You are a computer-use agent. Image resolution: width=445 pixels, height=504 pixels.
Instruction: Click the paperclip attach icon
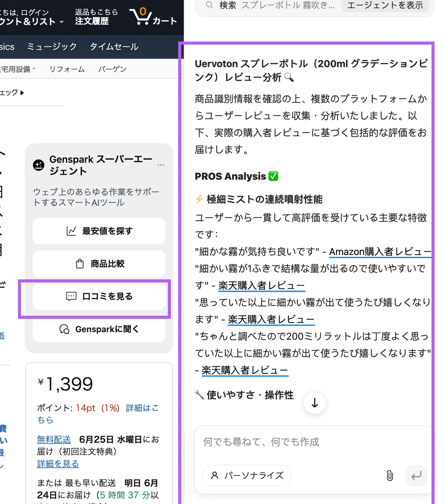(x=390, y=475)
